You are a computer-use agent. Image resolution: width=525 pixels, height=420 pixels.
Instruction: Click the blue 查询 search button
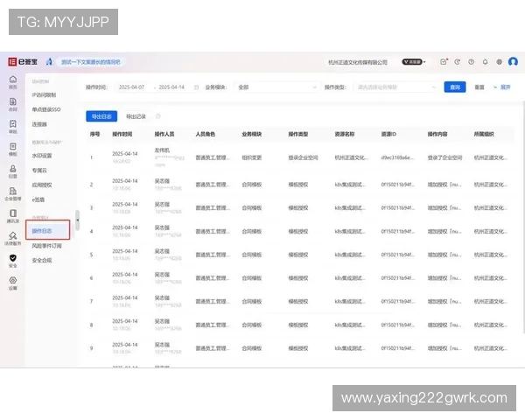[455, 87]
